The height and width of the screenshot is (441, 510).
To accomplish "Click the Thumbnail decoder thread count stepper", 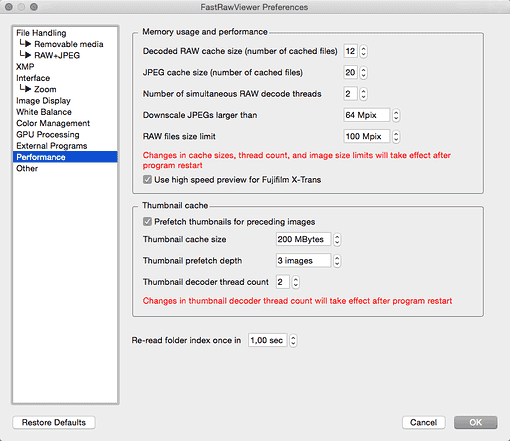I will click(295, 282).
